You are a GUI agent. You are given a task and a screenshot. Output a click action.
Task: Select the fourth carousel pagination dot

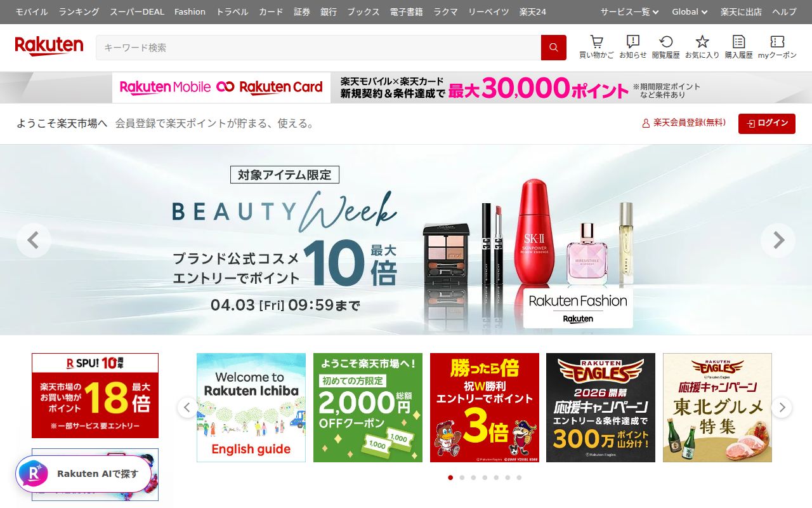point(485,478)
